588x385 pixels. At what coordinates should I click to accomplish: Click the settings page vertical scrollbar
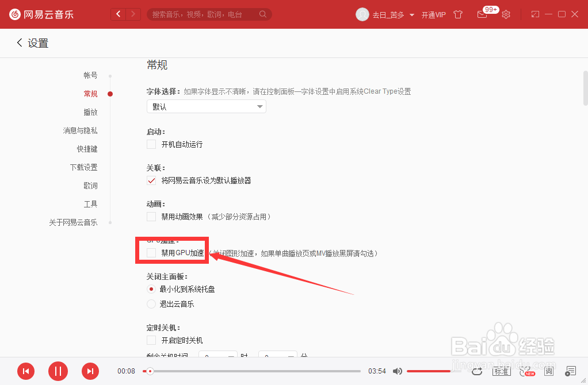coord(585,88)
